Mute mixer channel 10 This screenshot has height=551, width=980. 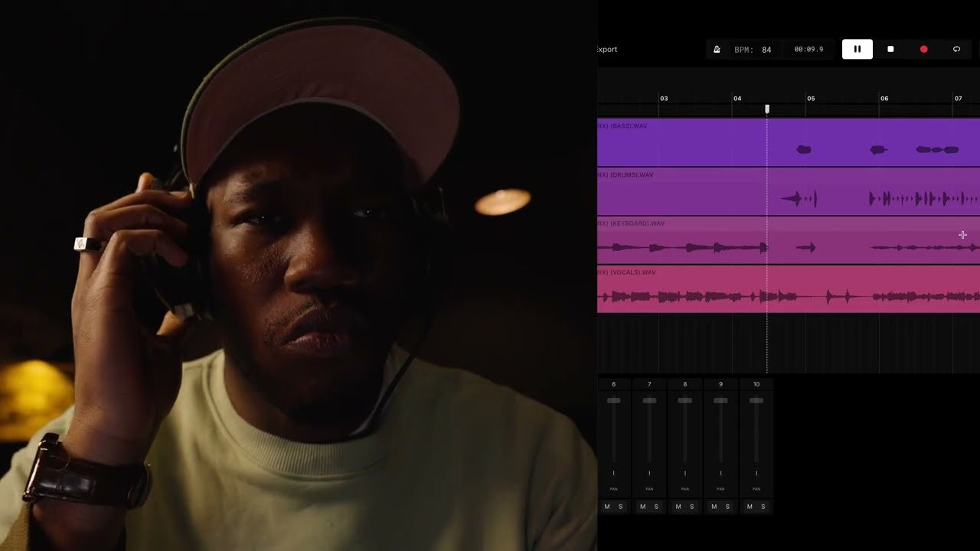tap(750, 507)
